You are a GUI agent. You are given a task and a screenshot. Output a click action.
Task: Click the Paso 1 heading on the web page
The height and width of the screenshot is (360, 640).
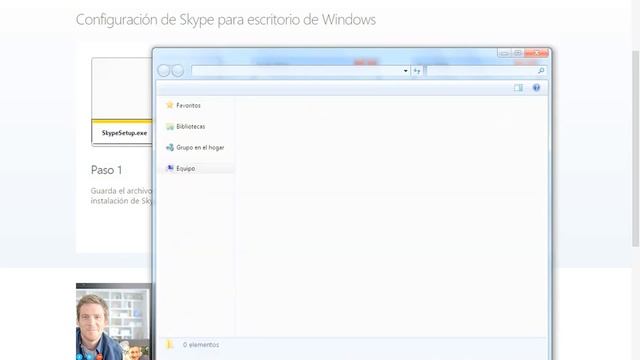point(107,170)
